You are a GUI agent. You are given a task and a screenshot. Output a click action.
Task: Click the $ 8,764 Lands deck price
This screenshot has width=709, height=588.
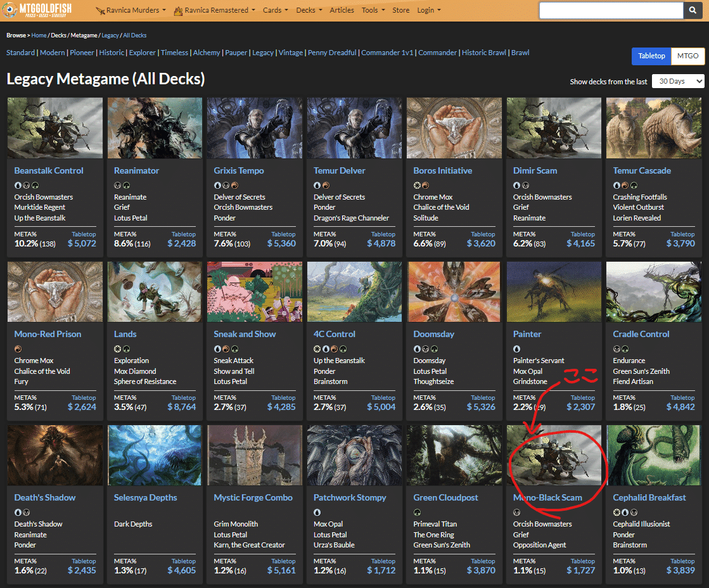coord(181,407)
